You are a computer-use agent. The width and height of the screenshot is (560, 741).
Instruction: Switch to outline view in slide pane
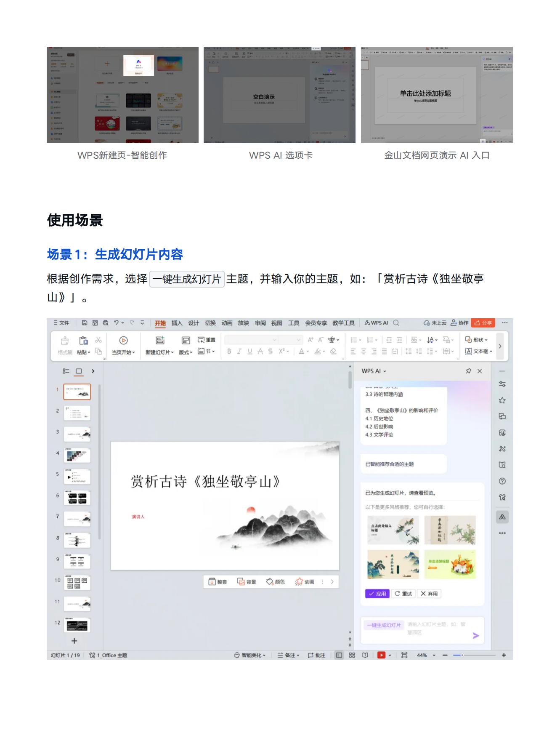pyautogui.click(x=66, y=371)
